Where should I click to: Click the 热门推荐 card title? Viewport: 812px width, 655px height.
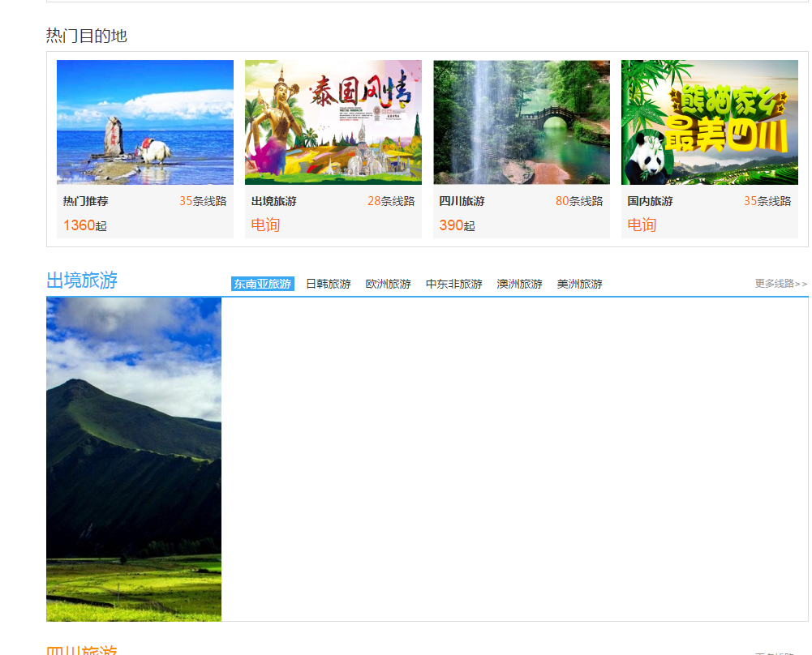pos(86,201)
